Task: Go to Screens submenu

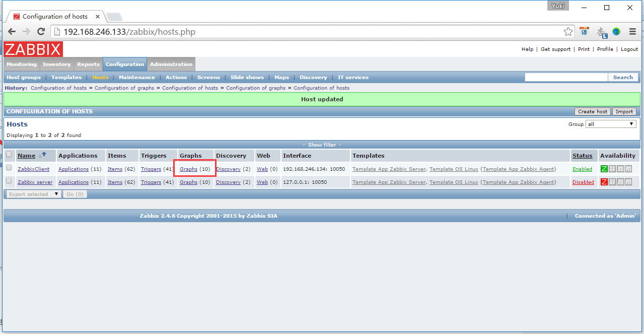Action: click(208, 78)
